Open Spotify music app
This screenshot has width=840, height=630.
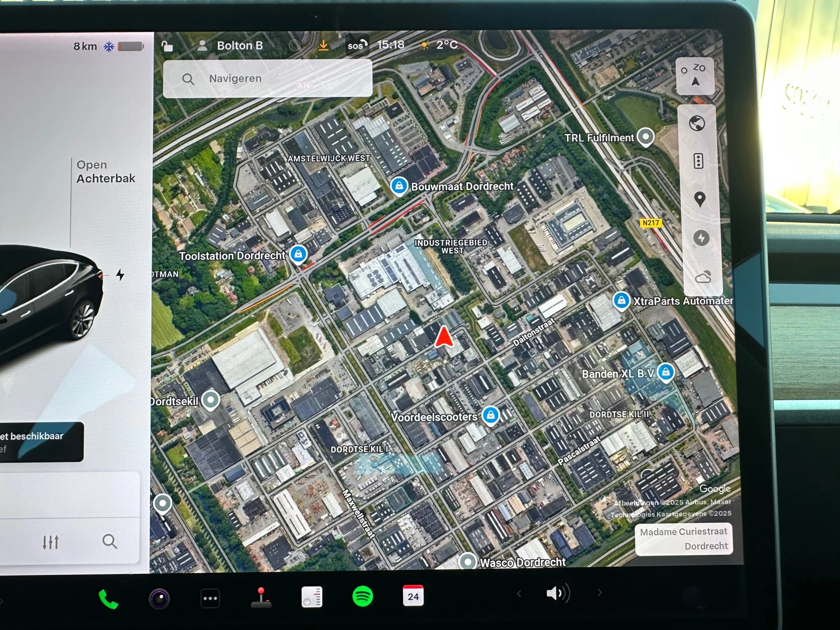pos(363,596)
